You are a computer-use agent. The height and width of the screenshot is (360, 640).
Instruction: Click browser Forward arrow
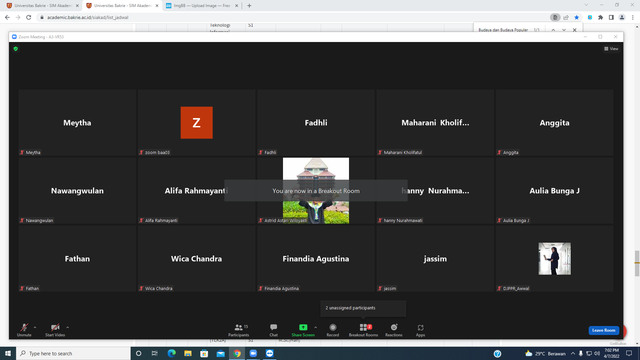point(18,18)
